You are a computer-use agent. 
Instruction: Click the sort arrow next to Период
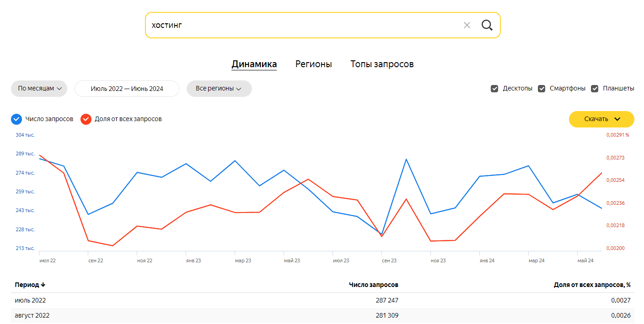(x=43, y=285)
